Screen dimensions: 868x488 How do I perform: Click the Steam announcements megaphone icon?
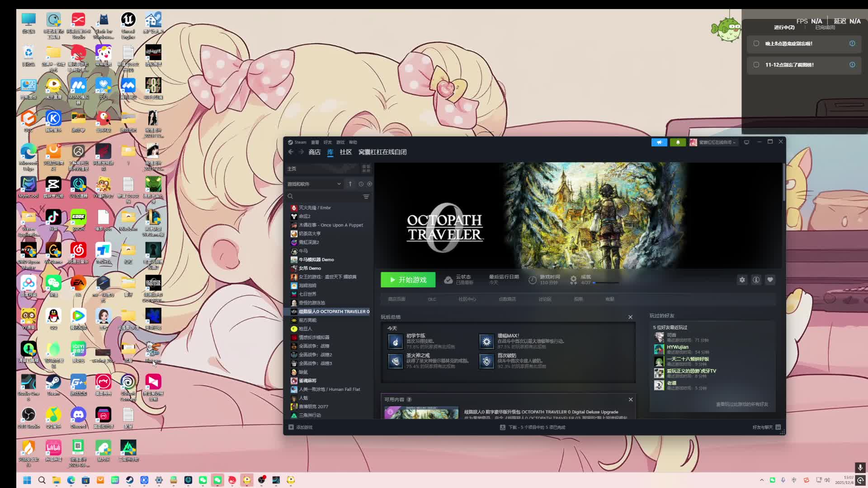coord(659,142)
